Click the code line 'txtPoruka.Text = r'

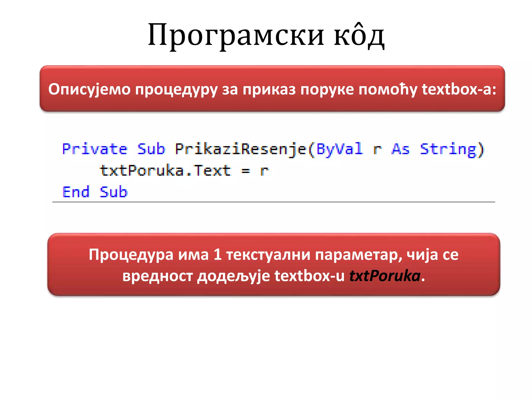[184, 171]
